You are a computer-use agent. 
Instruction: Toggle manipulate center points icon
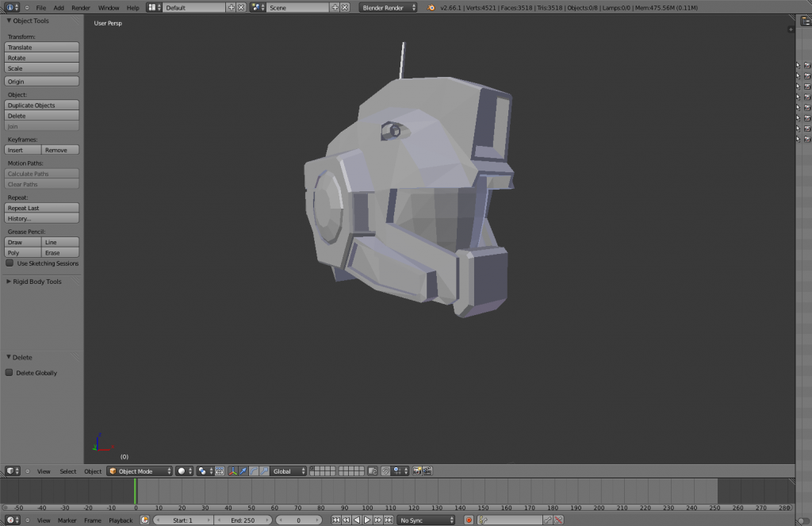coord(220,471)
